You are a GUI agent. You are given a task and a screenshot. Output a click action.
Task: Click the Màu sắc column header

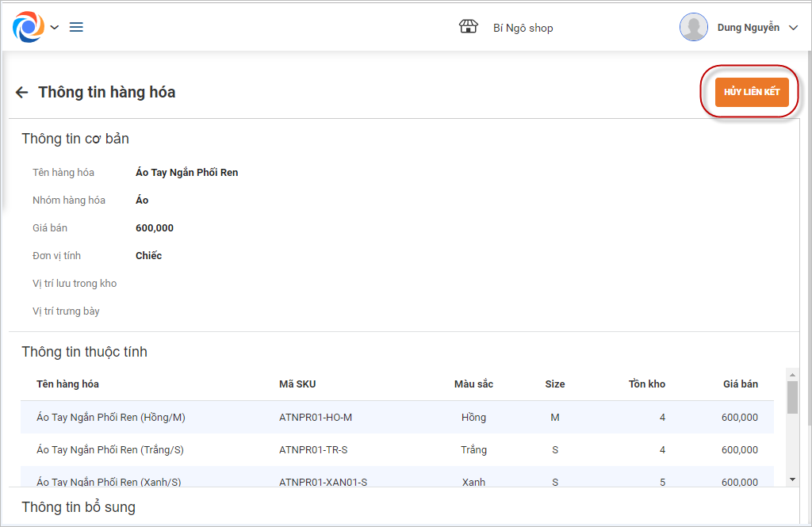[473, 384]
